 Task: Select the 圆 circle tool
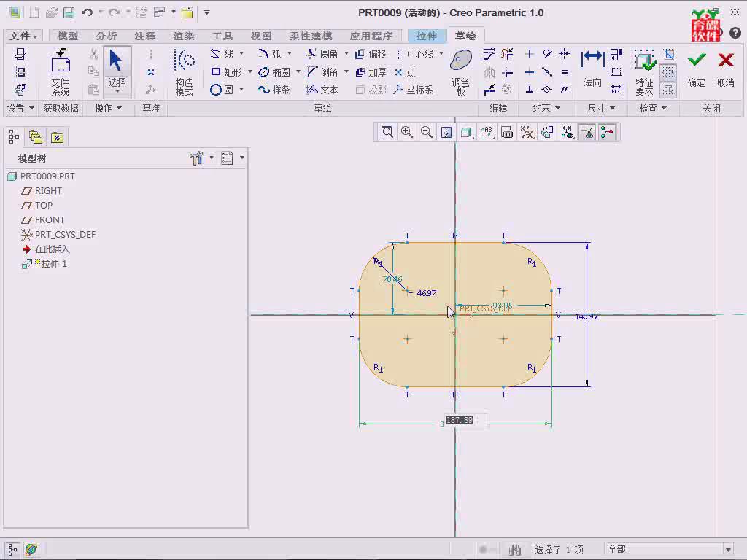coord(222,90)
